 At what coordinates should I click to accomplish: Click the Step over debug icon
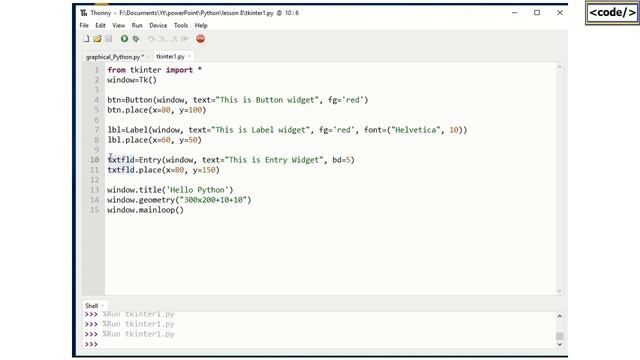pos(151,39)
